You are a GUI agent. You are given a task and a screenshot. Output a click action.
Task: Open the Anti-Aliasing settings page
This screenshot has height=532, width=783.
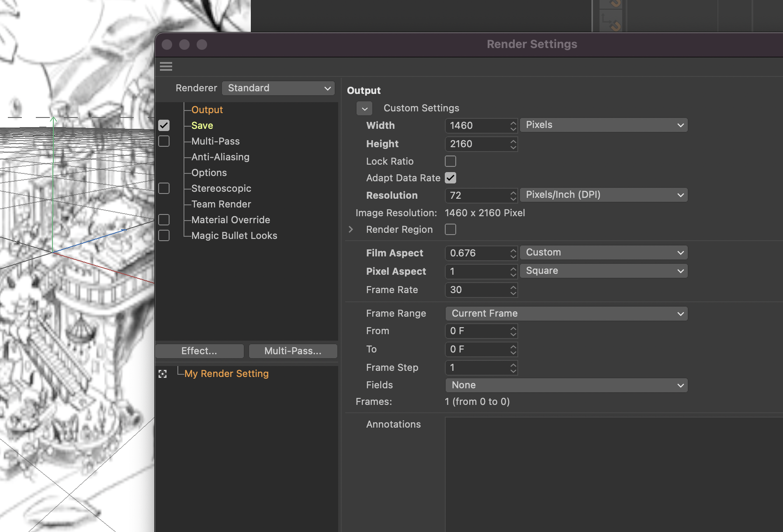(220, 157)
